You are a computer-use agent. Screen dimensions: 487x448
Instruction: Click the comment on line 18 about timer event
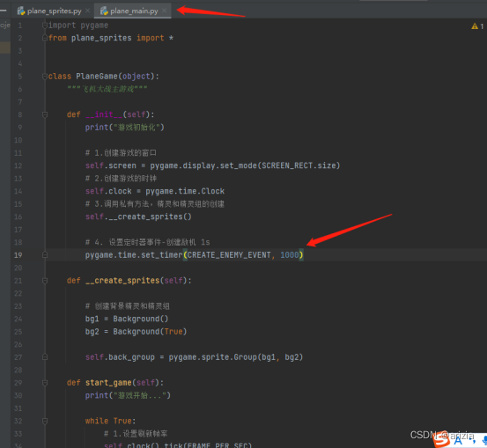coord(148,242)
